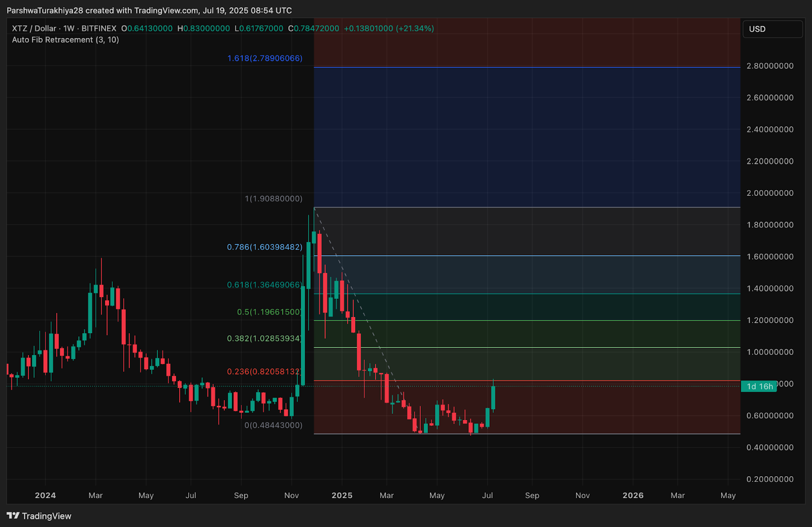
Task: Select the 0.618 Fibonacci level label
Action: [264, 285]
